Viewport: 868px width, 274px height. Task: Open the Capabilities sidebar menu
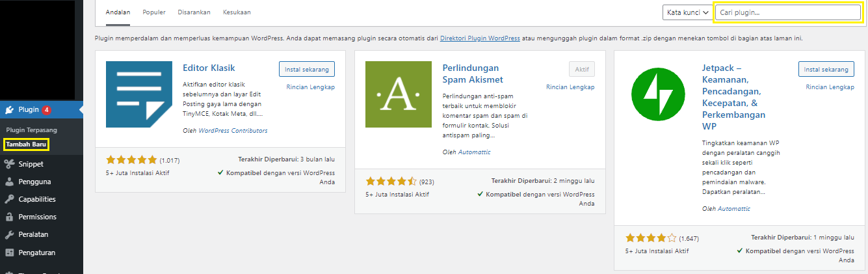coord(42,199)
